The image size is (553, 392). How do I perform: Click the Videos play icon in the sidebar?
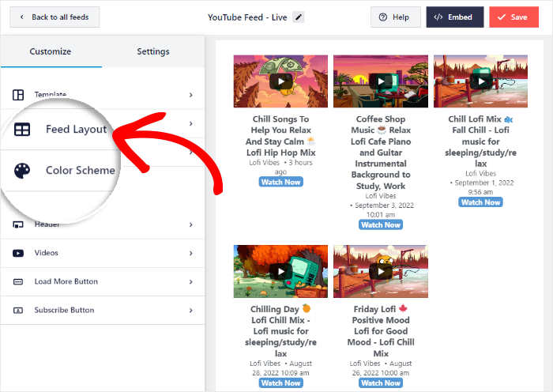pyautogui.click(x=18, y=253)
